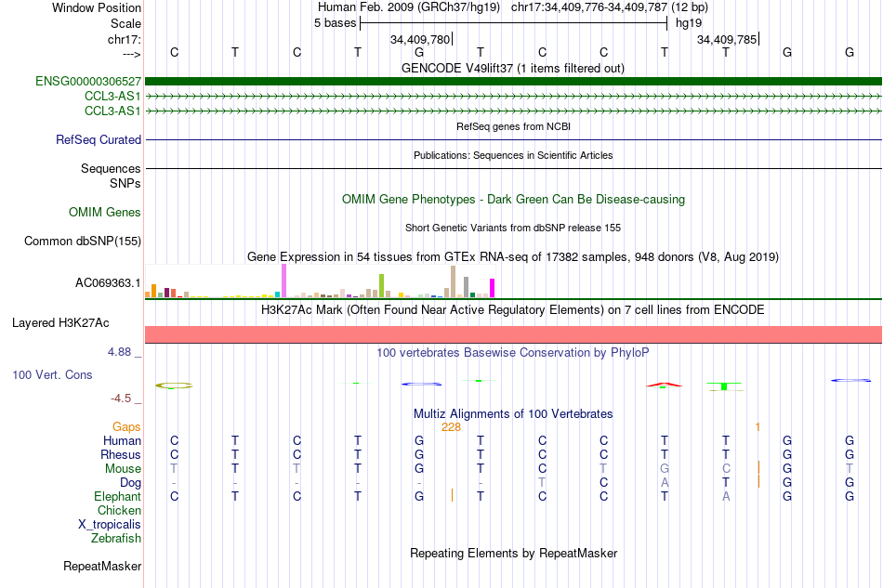The width and height of the screenshot is (883, 588).
Task: Click the OMIM Gene Phenotypes track title
Action: coord(513,199)
